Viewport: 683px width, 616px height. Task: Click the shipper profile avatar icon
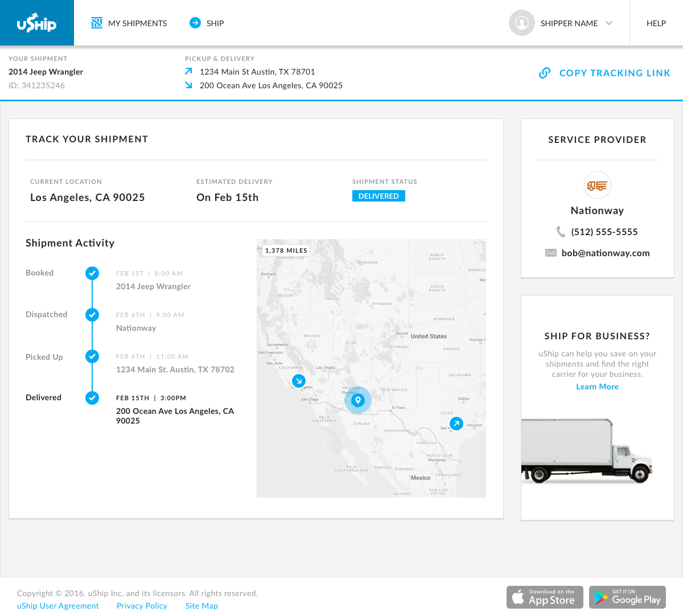[521, 23]
